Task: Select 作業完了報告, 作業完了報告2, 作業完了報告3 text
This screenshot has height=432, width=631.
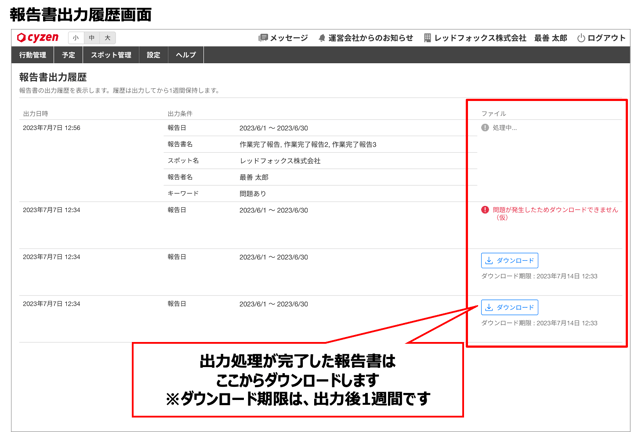Action: click(x=308, y=144)
